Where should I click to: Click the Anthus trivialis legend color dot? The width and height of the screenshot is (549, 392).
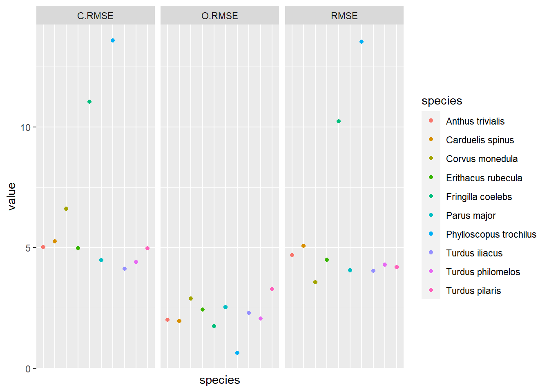tap(431, 120)
